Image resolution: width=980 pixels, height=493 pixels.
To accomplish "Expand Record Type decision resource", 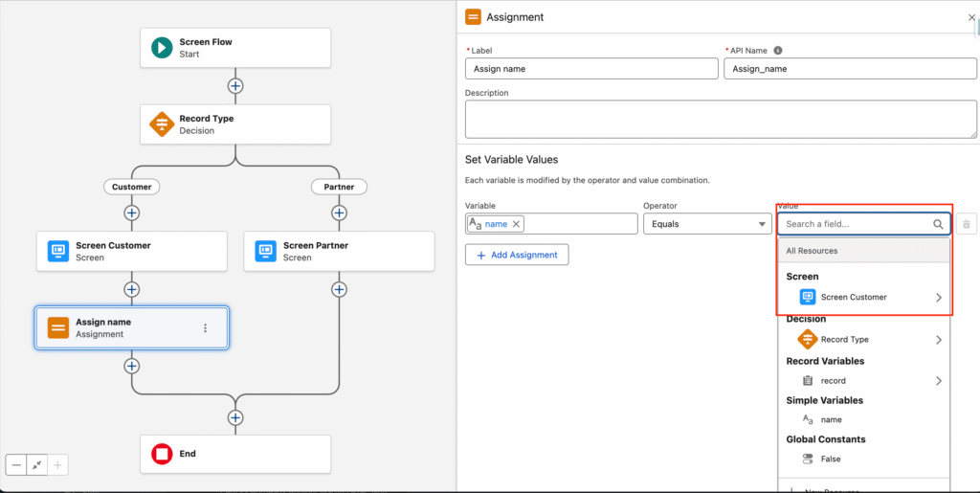I will tap(938, 340).
